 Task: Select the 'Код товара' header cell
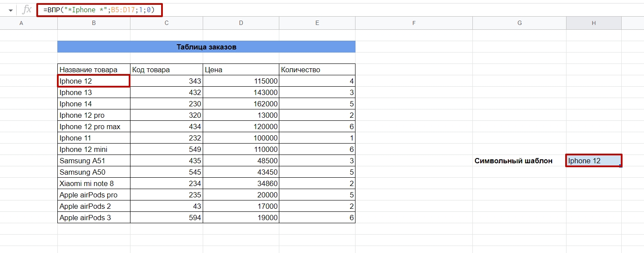pos(166,70)
